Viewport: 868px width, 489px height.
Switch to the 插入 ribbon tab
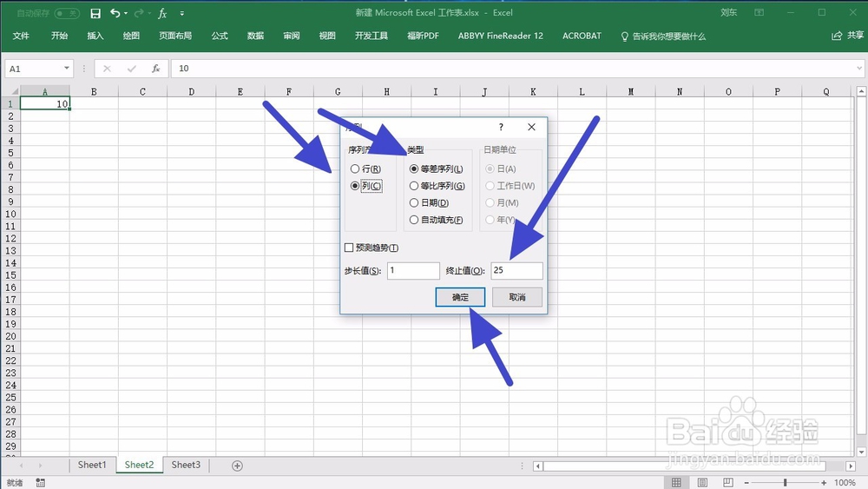click(95, 36)
